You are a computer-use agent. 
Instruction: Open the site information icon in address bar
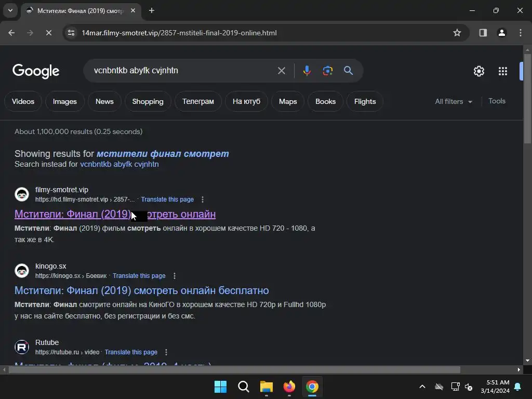click(x=71, y=33)
